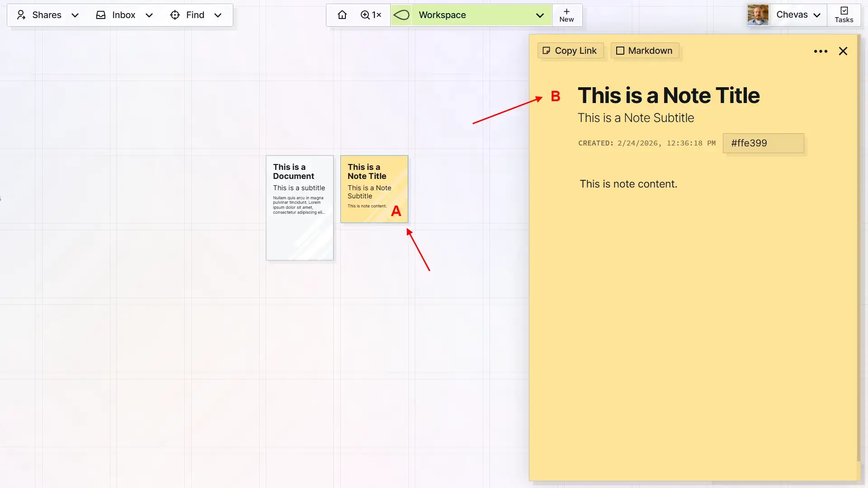Open the 'This is a Document' card

click(300, 208)
